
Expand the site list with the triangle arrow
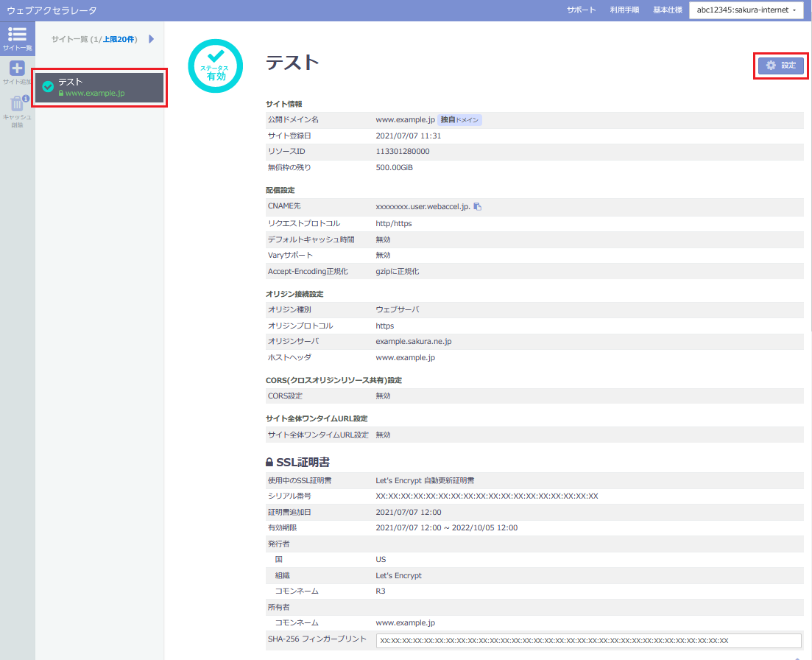[x=151, y=39]
